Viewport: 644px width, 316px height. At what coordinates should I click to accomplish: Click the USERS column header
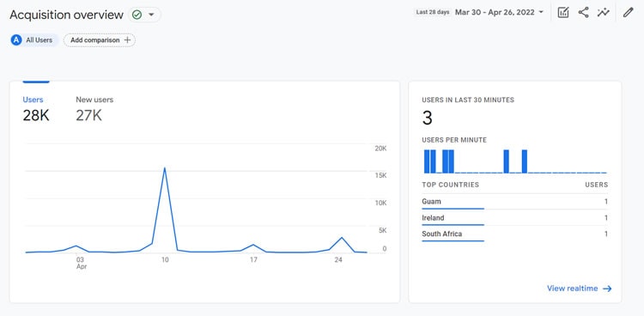pyautogui.click(x=597, y=185)
